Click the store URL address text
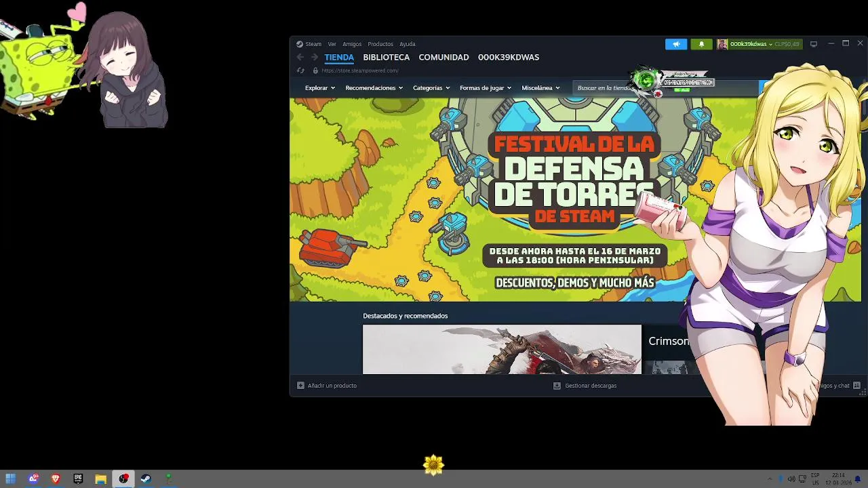This screenshot has height=488, width=868. pyautogui.click(x=360, y=70)
